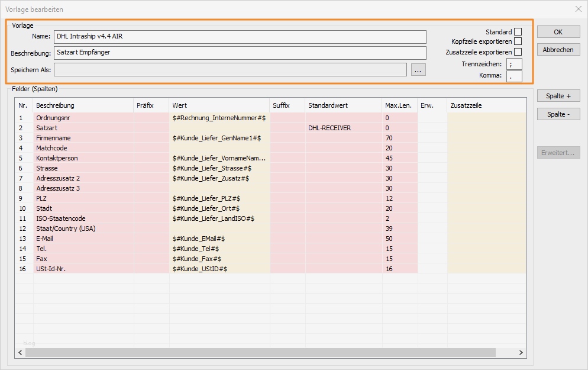The width and height of the screenshot is (588, 370).
Task: Click the browse button next to Speichern Als
Action: [418, 70]
